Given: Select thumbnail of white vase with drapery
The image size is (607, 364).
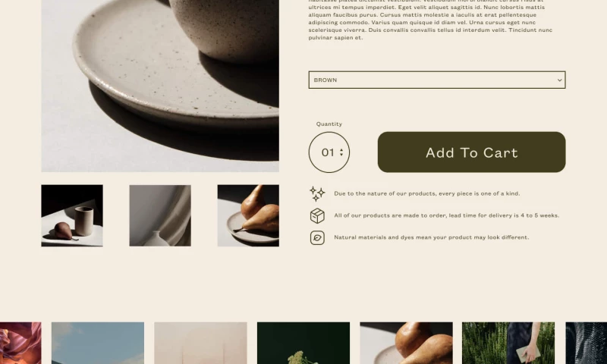Looking at the screenshot, I should click(160, 215).
